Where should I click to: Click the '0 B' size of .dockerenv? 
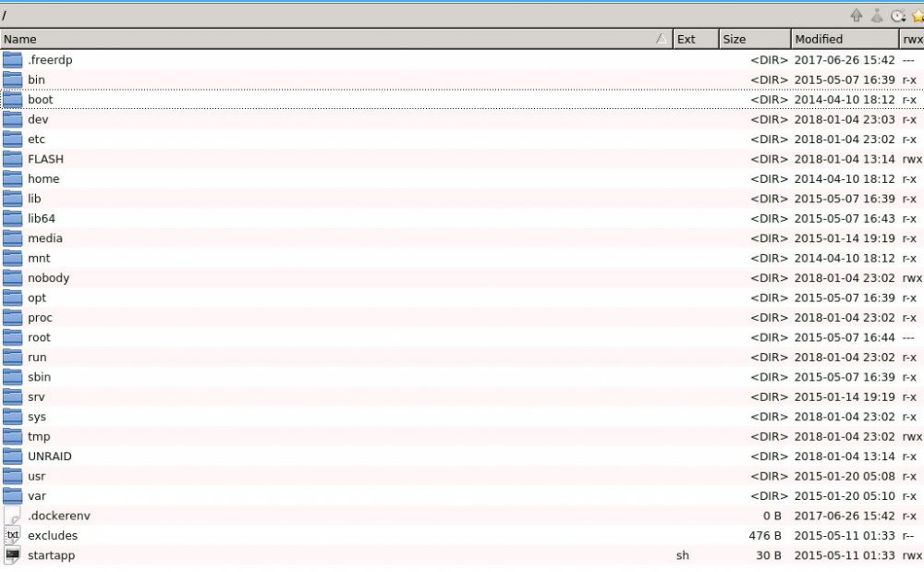tap(772, 516)
